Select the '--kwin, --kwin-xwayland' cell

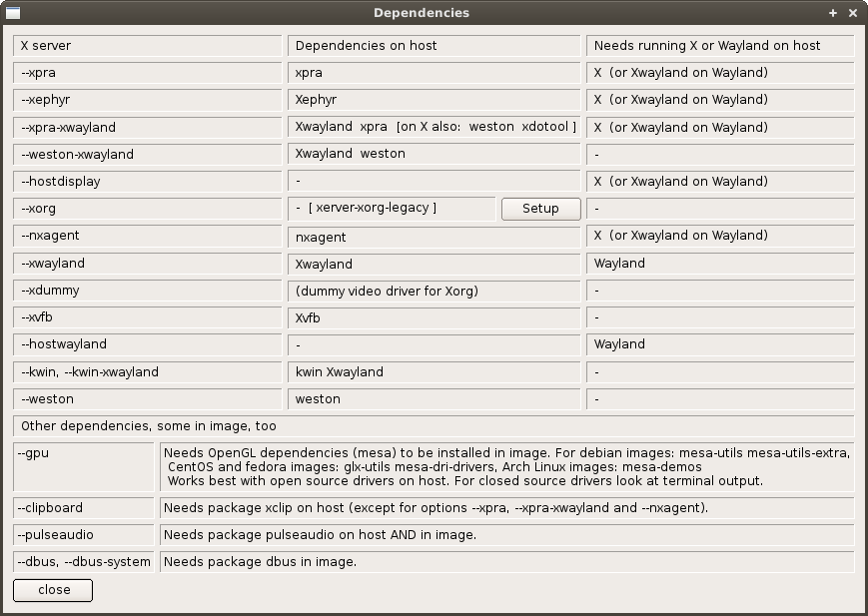click(x=147, y=372)
